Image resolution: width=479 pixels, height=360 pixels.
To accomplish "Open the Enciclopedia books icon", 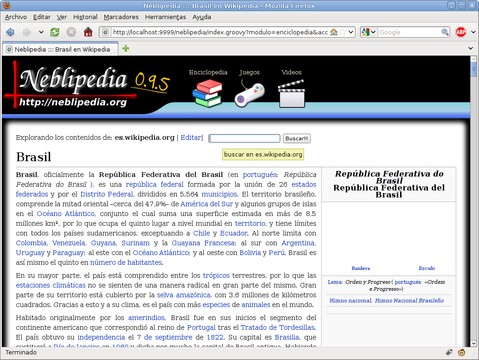I will point(207,94).
